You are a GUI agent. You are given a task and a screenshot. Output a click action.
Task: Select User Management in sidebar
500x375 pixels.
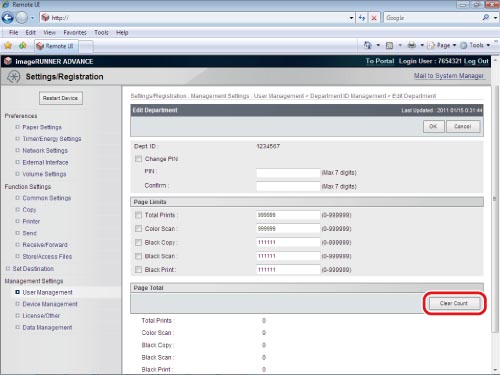coord(47,292)
